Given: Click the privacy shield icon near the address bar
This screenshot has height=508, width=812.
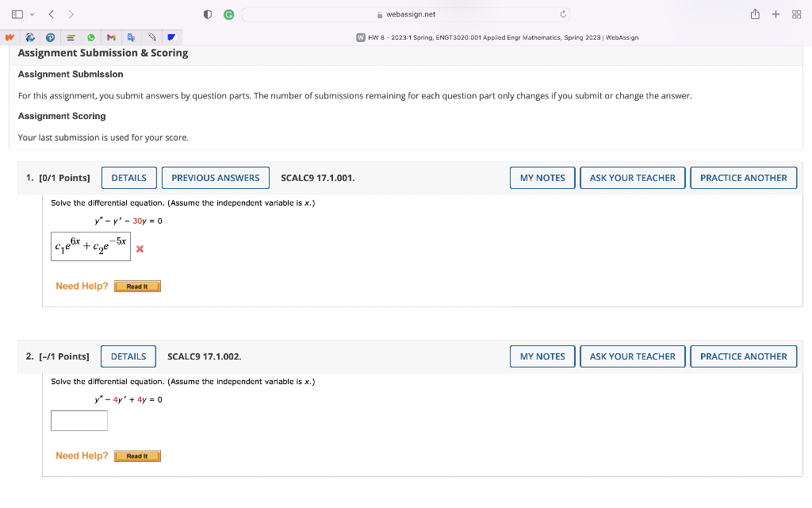Looking at the screenshot, I should tap(207, 13).
